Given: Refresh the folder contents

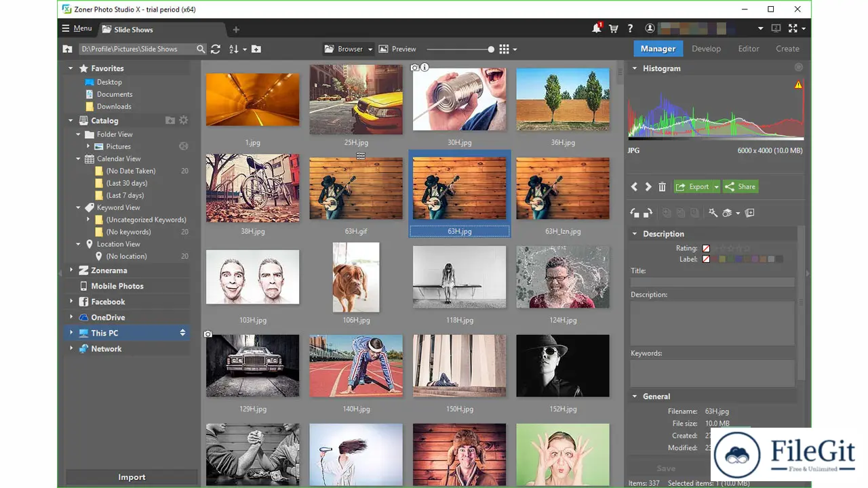Looking at the screenshot, I should pos(216,49).
